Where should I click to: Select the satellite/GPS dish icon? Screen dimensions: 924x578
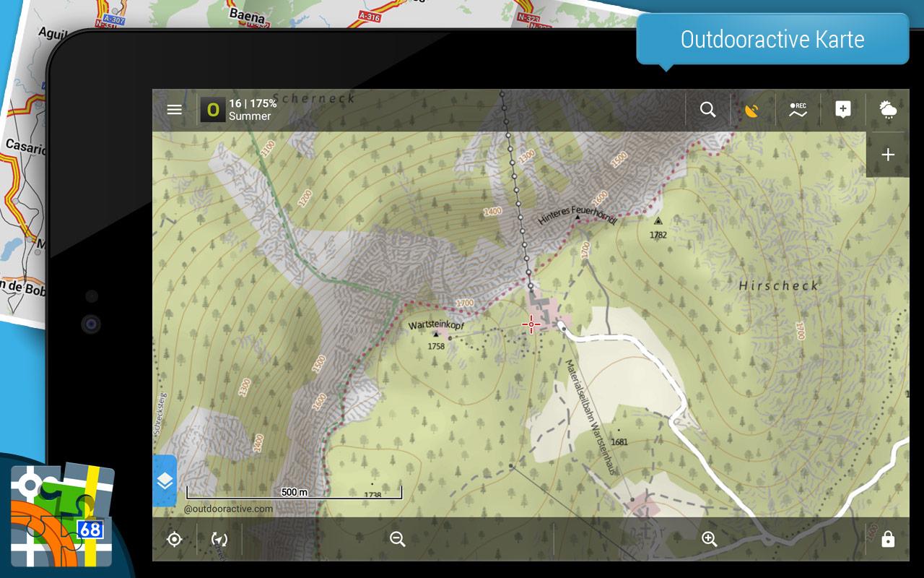click(x=752, y=110)
